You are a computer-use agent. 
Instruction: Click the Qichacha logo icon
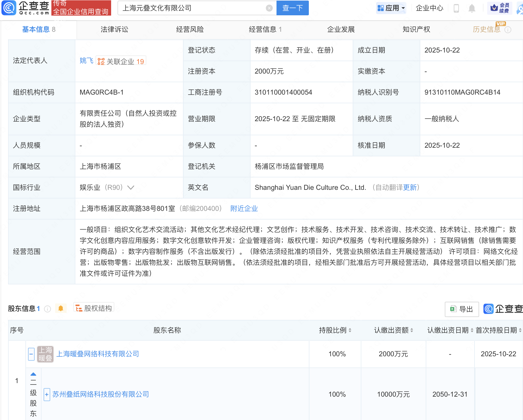(x=9, y=8)
